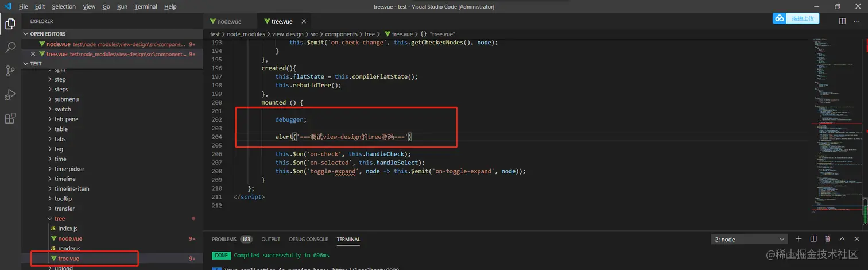The image size is (868, 270).
Task: Click the VS Code logo icon
Action: 7,6
